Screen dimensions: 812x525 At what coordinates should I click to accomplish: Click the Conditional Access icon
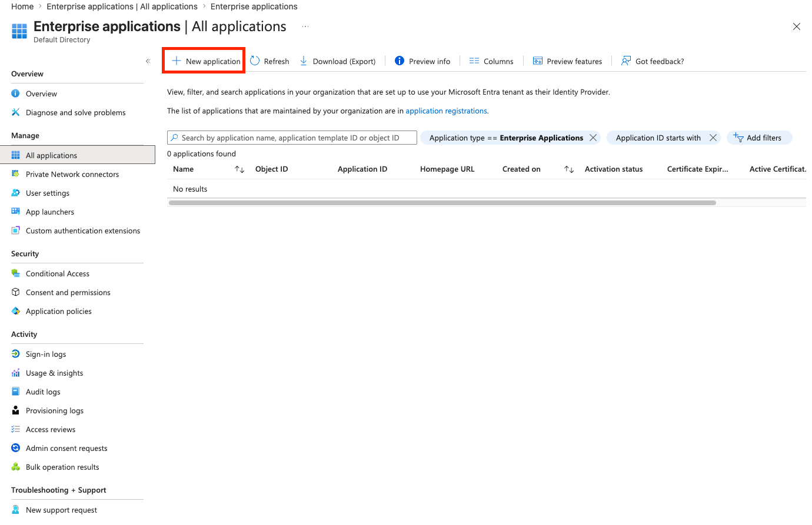16,273
